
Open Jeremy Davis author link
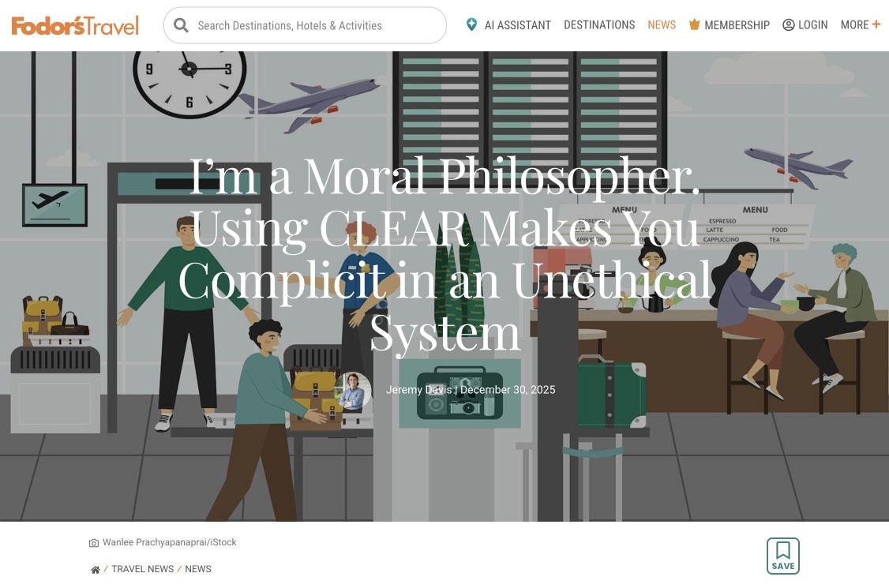(418, 390)
